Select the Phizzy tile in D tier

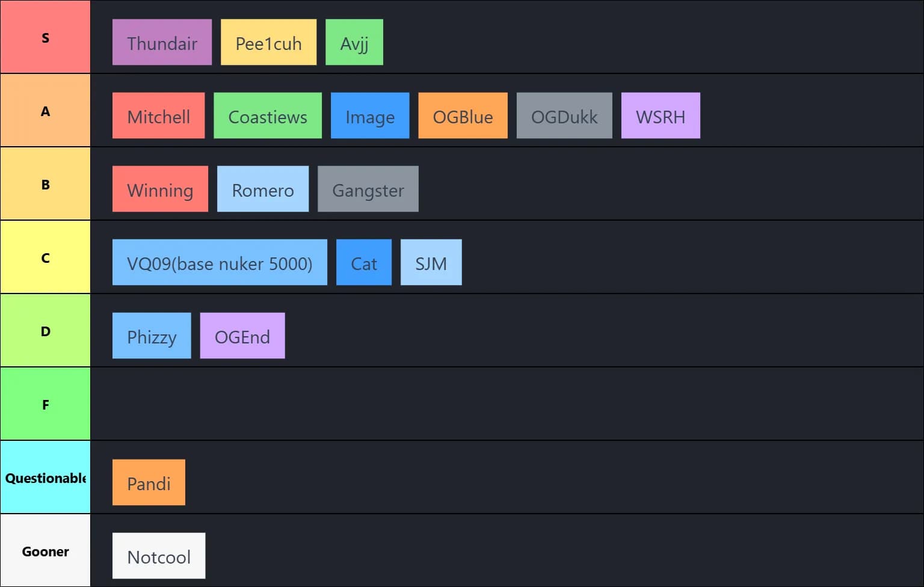click(152, 336)
